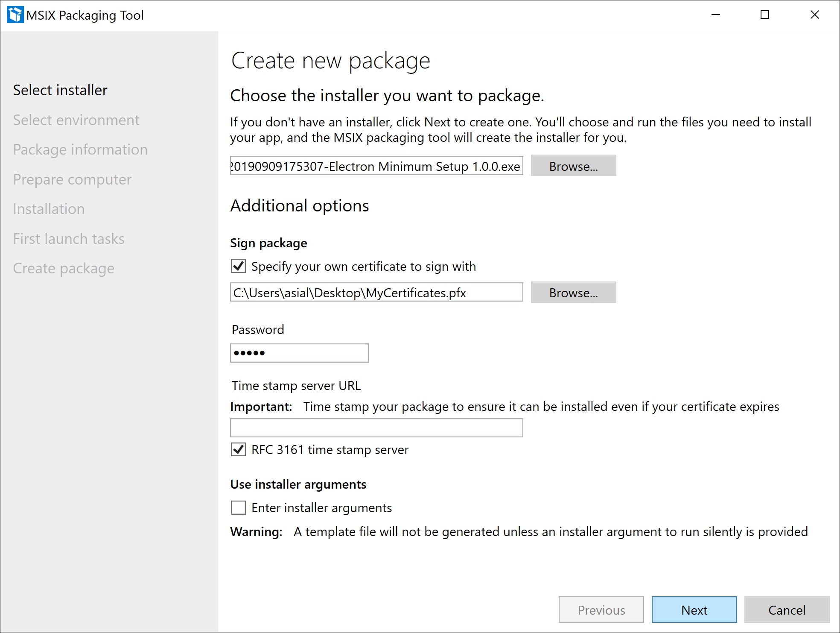Jump to Create package step
The image size is (840, 633).
64,268
